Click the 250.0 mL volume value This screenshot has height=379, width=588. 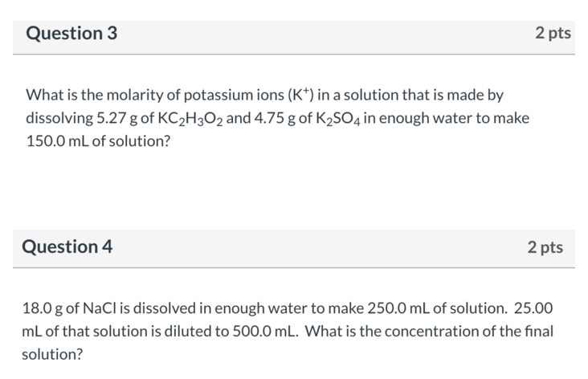pos(398,308)
